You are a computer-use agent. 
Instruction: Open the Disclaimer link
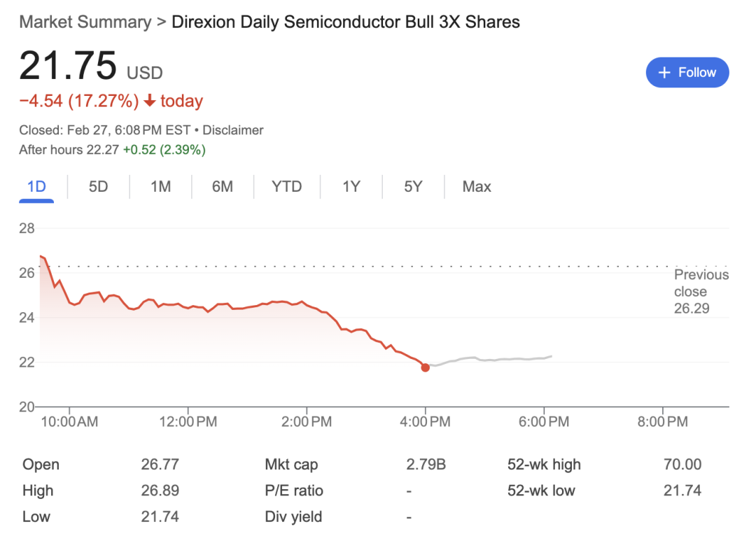pyautogui.click(x=233, y=130)
